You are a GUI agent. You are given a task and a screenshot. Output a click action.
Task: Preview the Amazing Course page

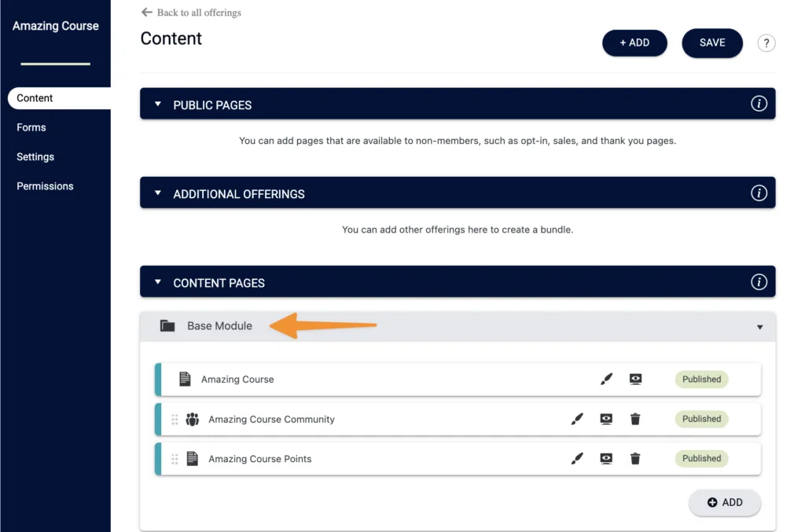point(635,379)
